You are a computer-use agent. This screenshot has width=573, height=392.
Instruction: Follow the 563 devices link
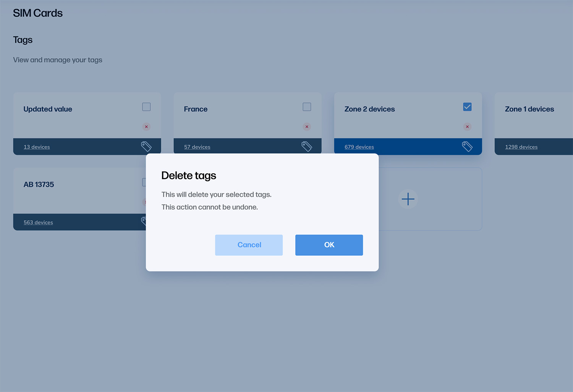(x=38, y=223)
